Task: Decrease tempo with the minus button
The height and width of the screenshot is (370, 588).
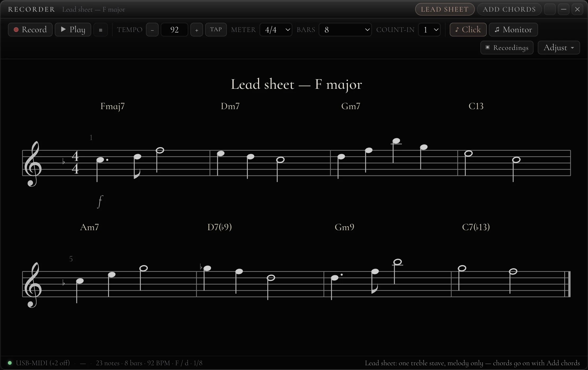Action: (152, 30)
